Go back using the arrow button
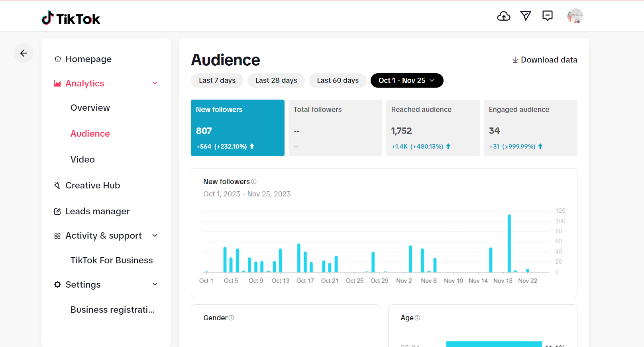 24,53
